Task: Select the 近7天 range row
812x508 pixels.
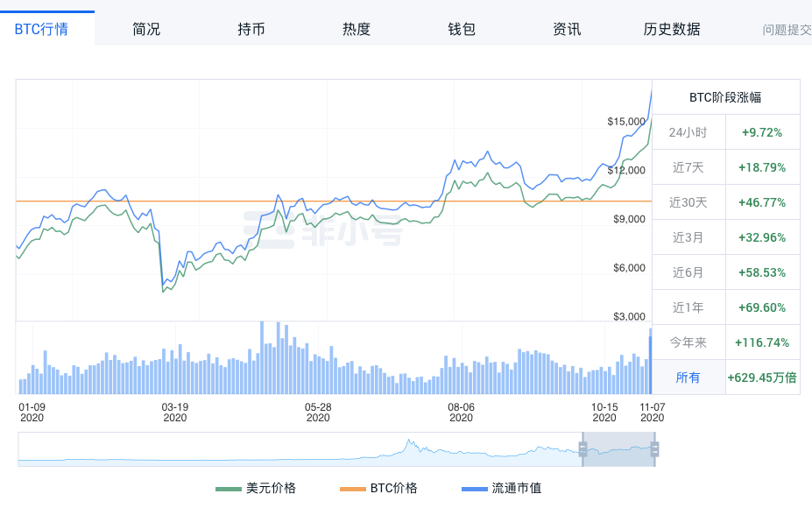Action: tap(726, 167)
